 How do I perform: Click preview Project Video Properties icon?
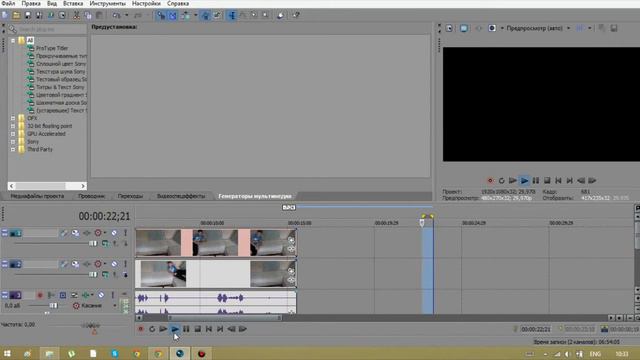[x=449, y=28]
